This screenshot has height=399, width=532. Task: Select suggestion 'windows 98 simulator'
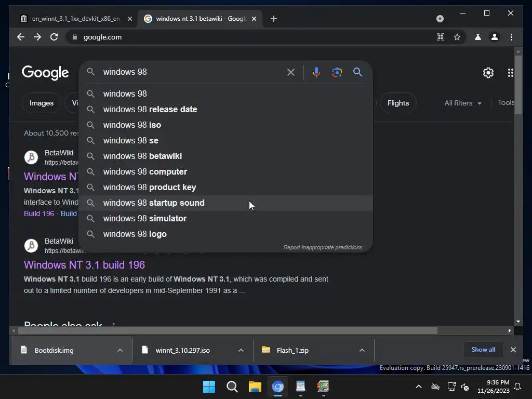tap(225, 219)
